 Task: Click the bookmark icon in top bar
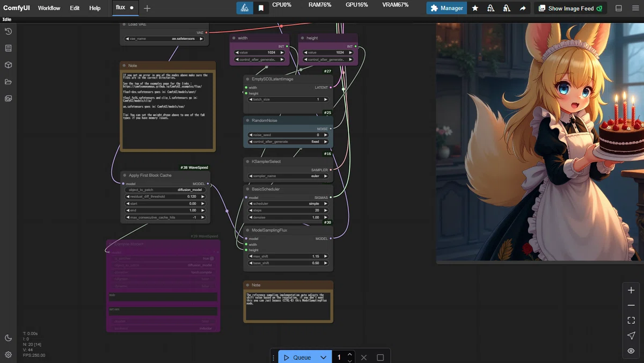pyautogui.click(x=261, y=8)
